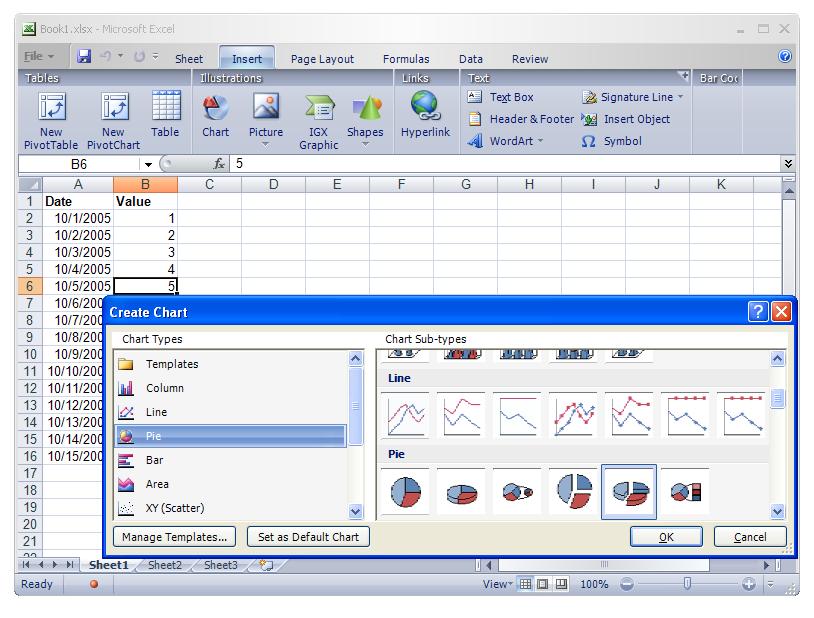Toggle macro record button in status bar
Image resolution: width=814 pixels, height=618 pixels.
94,584
